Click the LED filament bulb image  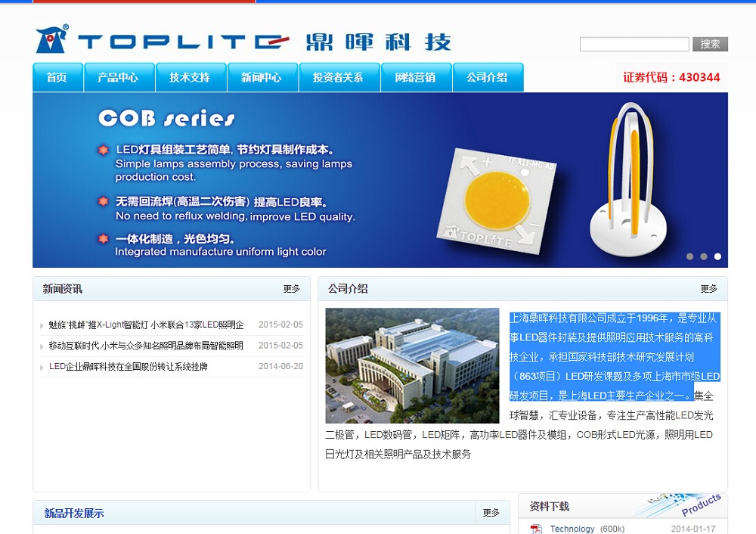(x=629, y=179)
